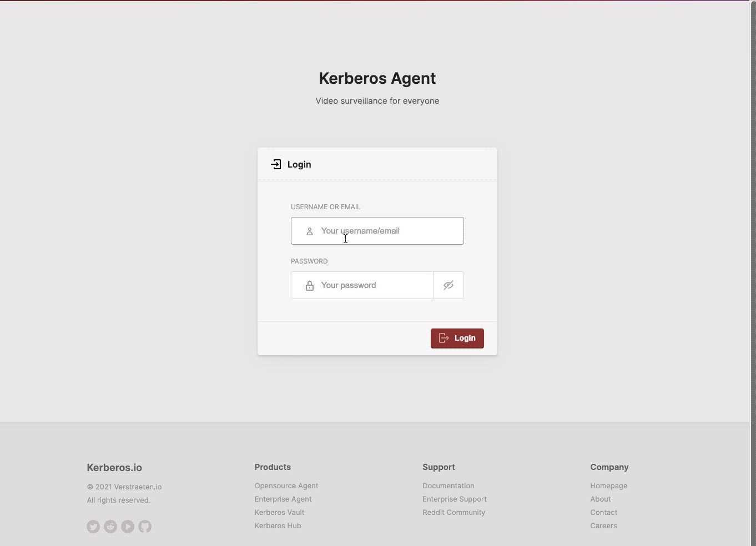Open the Reddit Community link
The height and width of the screenshot is (546, 756).
pos(453,512)
